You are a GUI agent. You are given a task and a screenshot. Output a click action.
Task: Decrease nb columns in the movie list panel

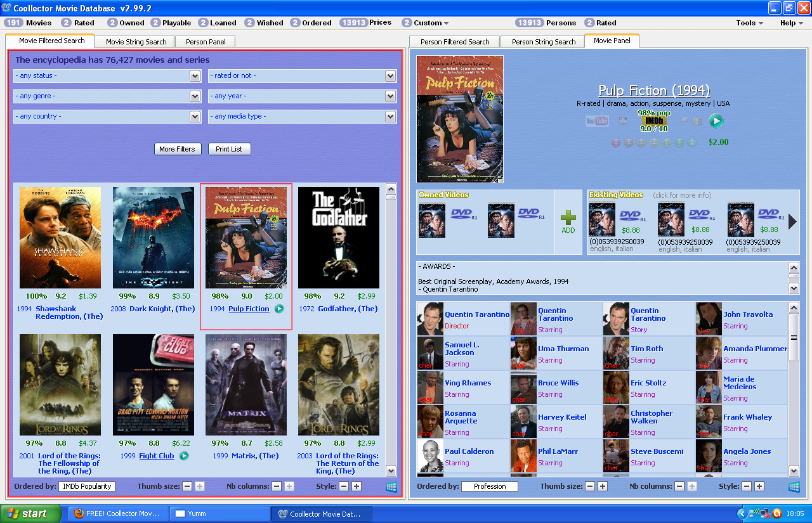(277, 486)
